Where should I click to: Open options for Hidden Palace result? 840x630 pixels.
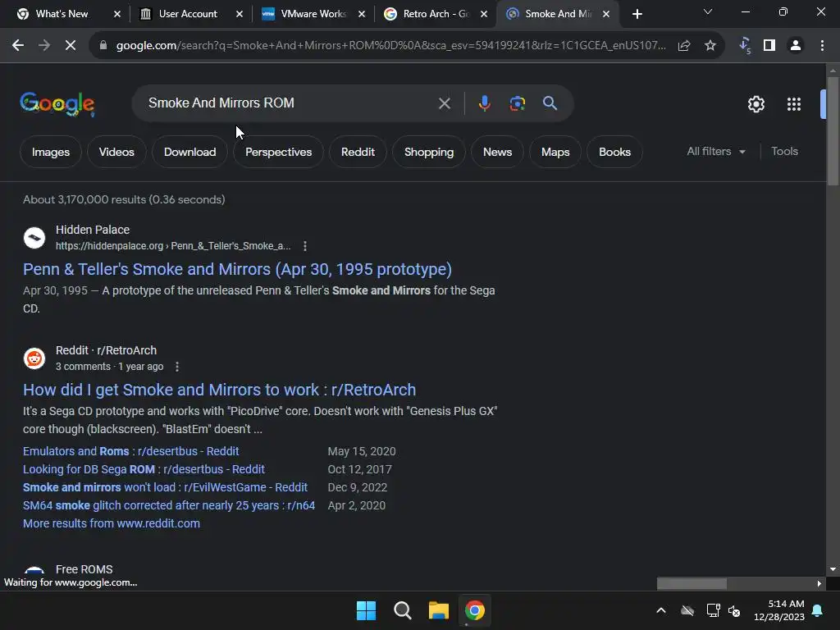coord(305,246)
